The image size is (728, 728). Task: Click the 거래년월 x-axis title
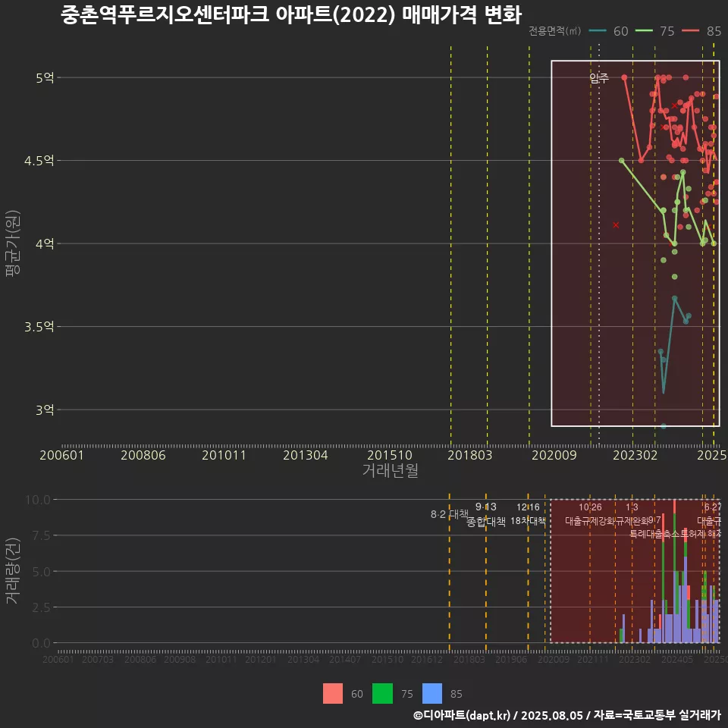(x=390, y=470)
